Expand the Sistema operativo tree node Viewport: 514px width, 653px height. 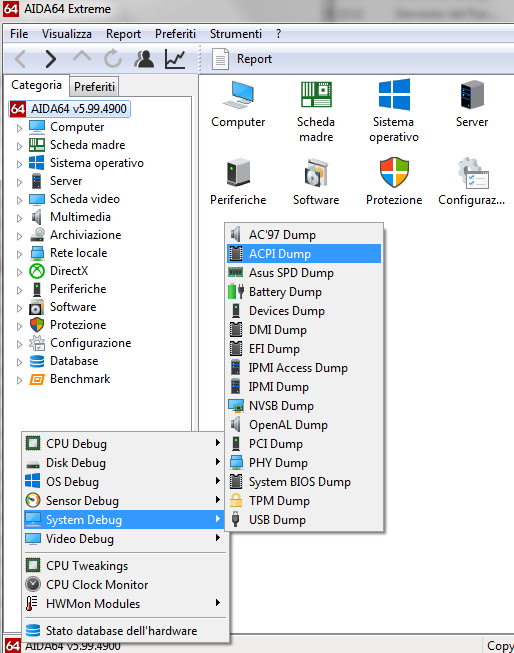click(19, 164)
